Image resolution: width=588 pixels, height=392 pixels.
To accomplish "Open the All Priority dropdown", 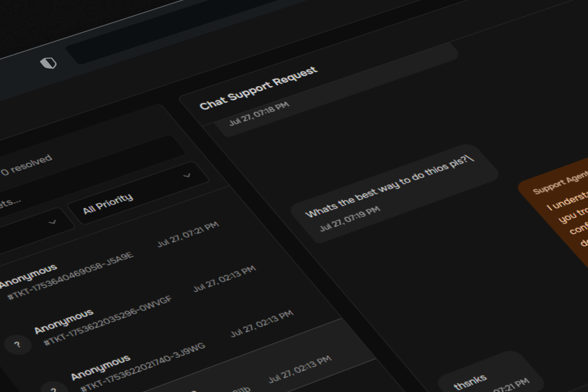I will 138,193.
